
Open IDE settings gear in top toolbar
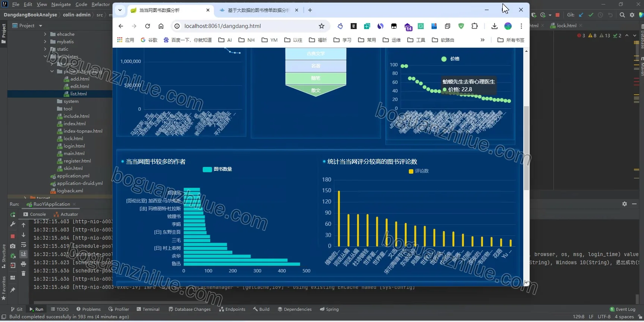point(632,15)
